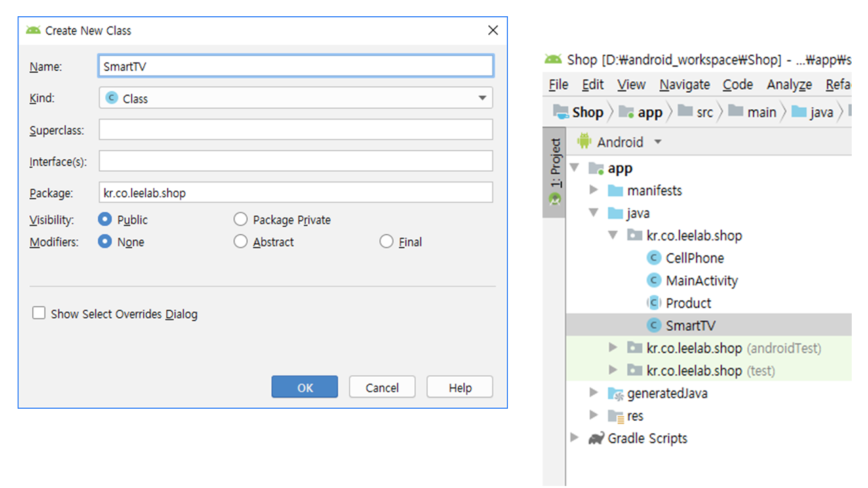
Task: Open the Navigate menu
Action: 684,85
